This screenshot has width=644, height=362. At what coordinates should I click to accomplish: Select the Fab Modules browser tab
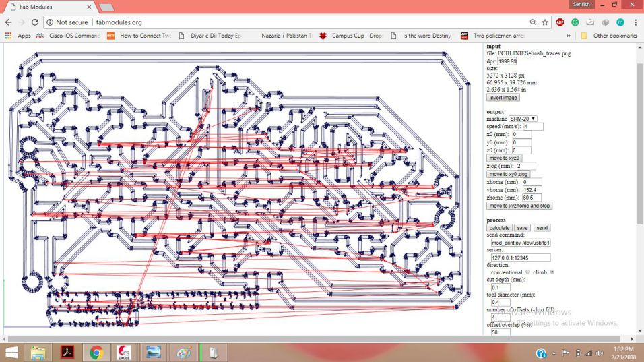tap(49, 7)
